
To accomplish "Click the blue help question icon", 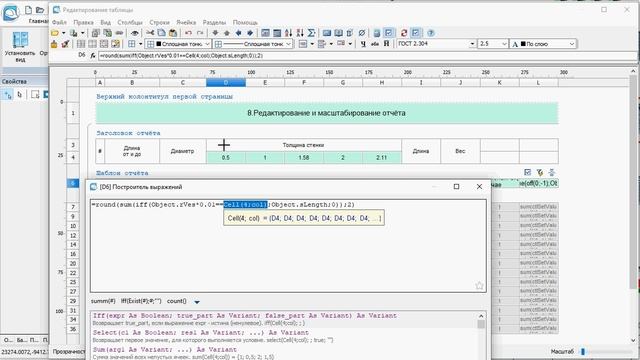I will (431, 33).
